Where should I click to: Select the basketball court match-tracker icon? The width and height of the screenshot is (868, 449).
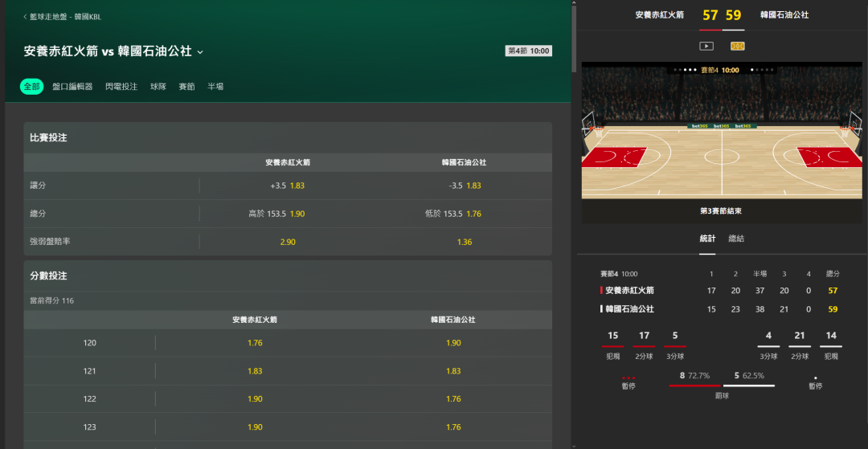(x=737, y=47)
